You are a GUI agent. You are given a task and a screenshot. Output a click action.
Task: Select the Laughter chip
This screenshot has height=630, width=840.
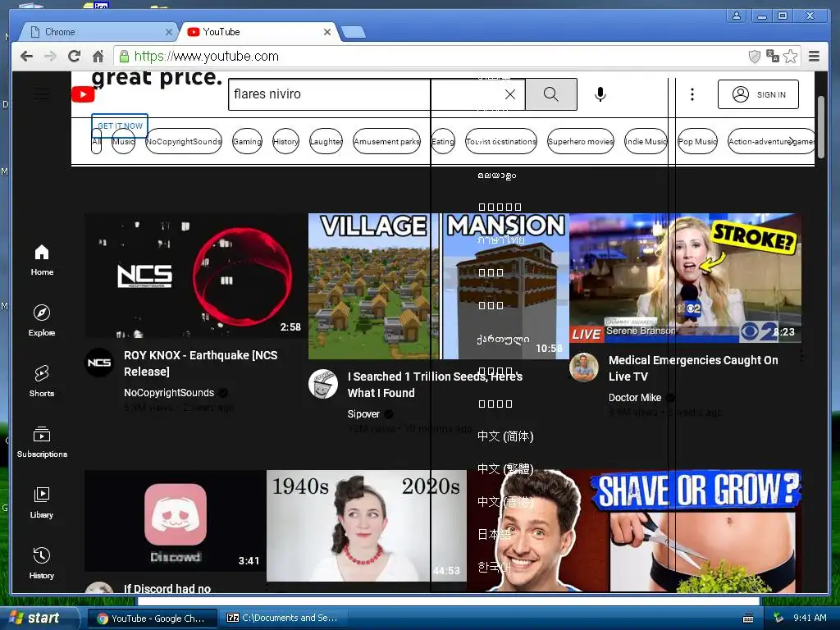coord(326,141)
